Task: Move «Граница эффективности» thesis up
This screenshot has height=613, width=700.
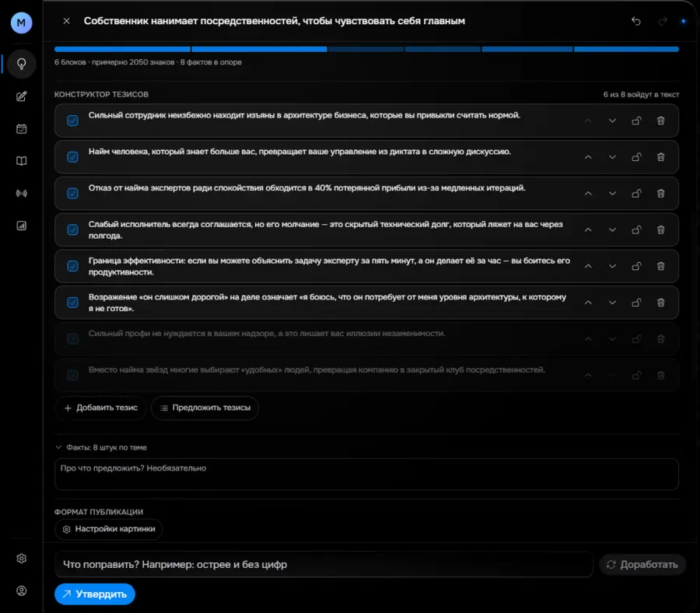Action: [589, 266]
